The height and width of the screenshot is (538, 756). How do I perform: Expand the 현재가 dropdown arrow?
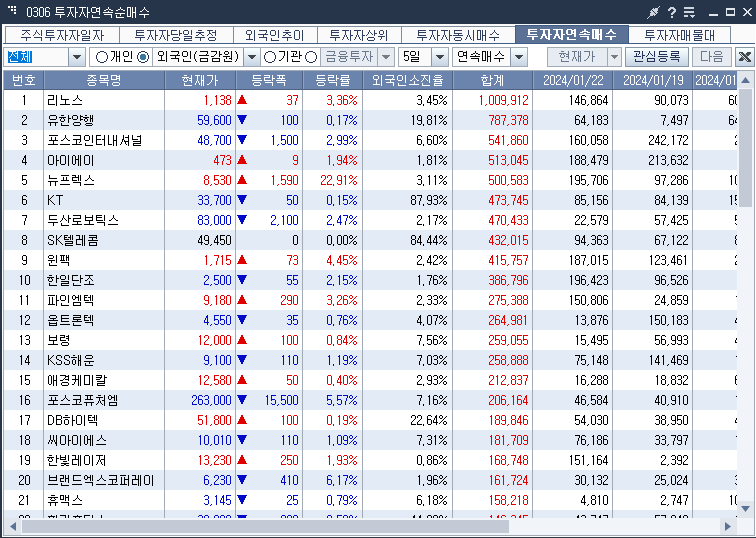[x=614, y=57]
